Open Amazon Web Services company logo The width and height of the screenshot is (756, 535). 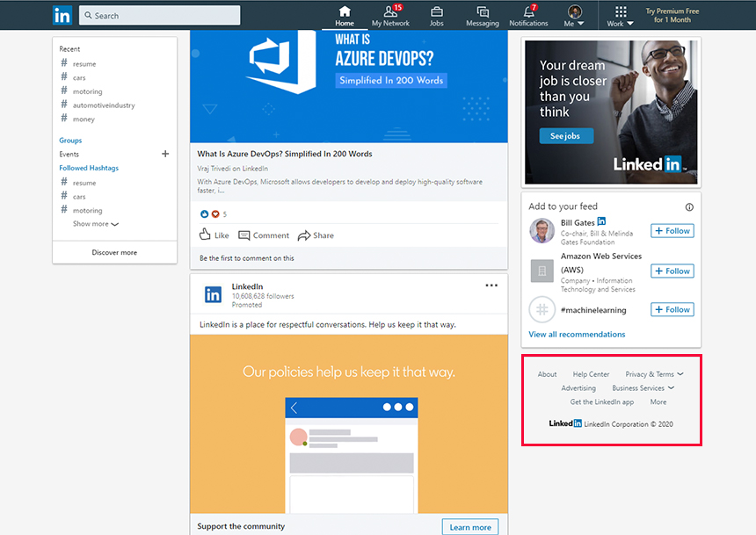pyautogui.click(x=542, y=271)
